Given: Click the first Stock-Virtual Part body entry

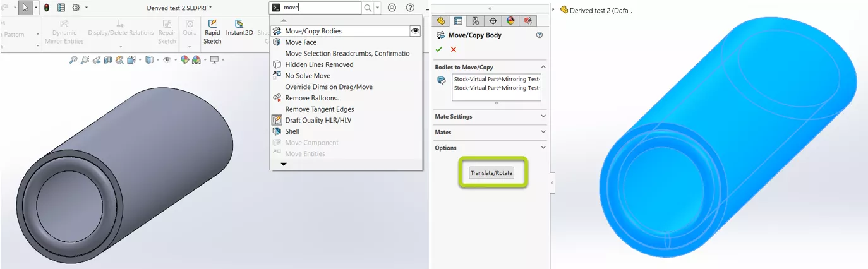Looking at the screenshot, I should (497, 79).
